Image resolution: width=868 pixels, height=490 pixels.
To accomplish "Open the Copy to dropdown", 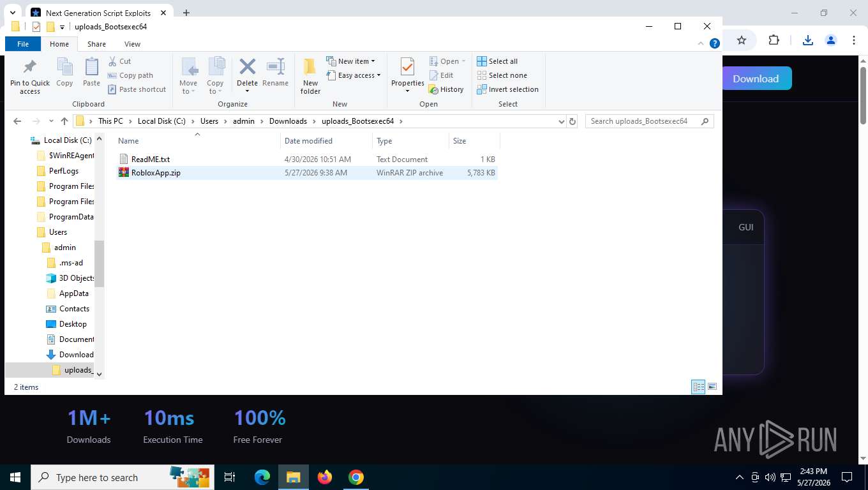I will coord(215,77).
